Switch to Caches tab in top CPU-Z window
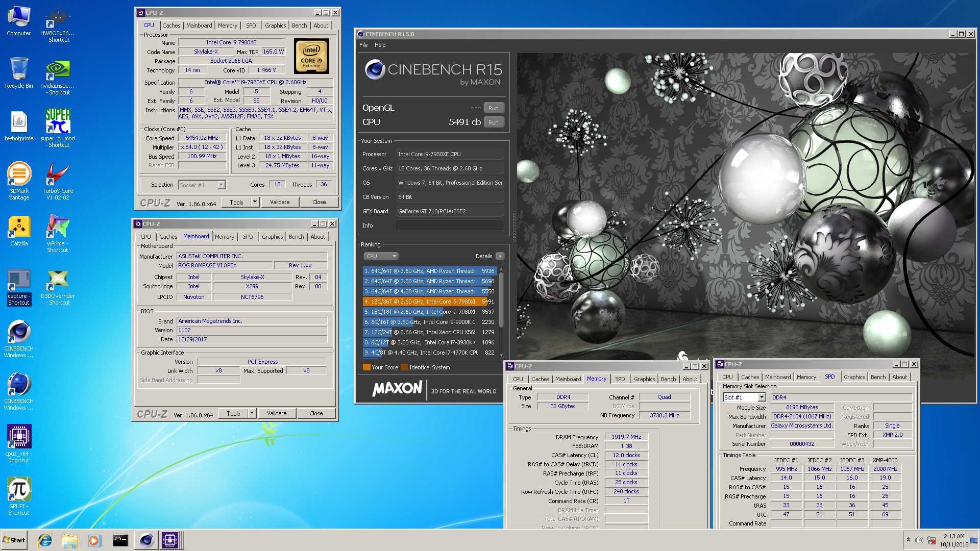 click(171, 26)
